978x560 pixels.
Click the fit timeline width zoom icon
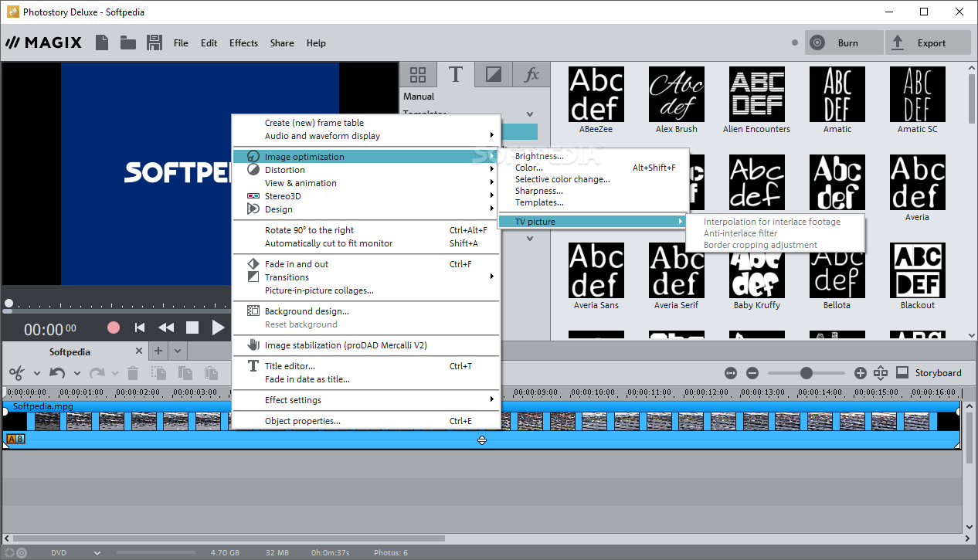pos(731,373)
